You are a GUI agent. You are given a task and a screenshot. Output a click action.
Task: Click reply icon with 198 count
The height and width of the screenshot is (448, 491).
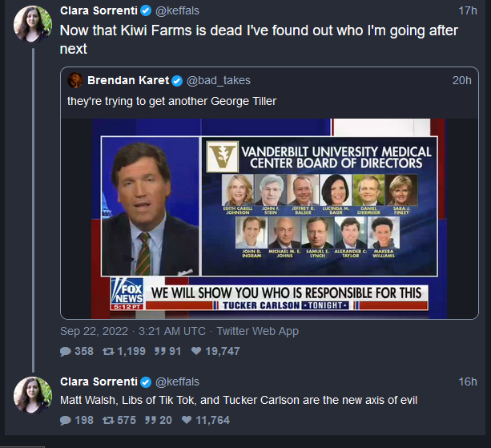click(x=66, y=420)
